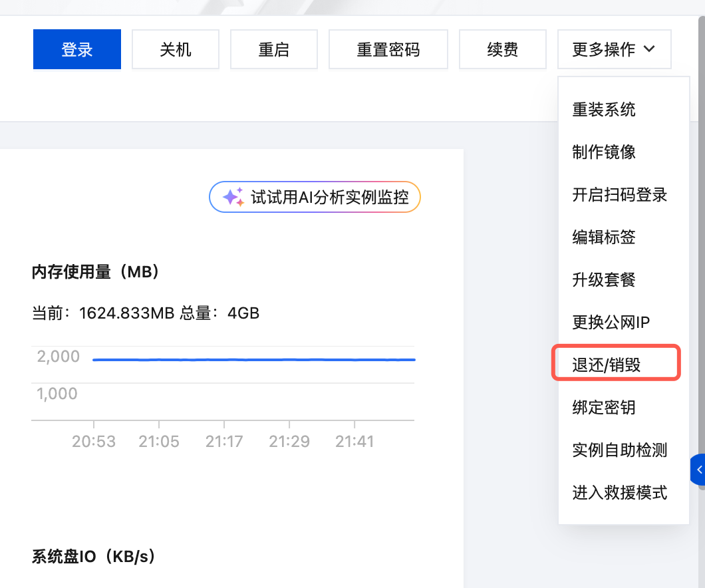Open 实例自助检测 from the menu

coord(619,450)
